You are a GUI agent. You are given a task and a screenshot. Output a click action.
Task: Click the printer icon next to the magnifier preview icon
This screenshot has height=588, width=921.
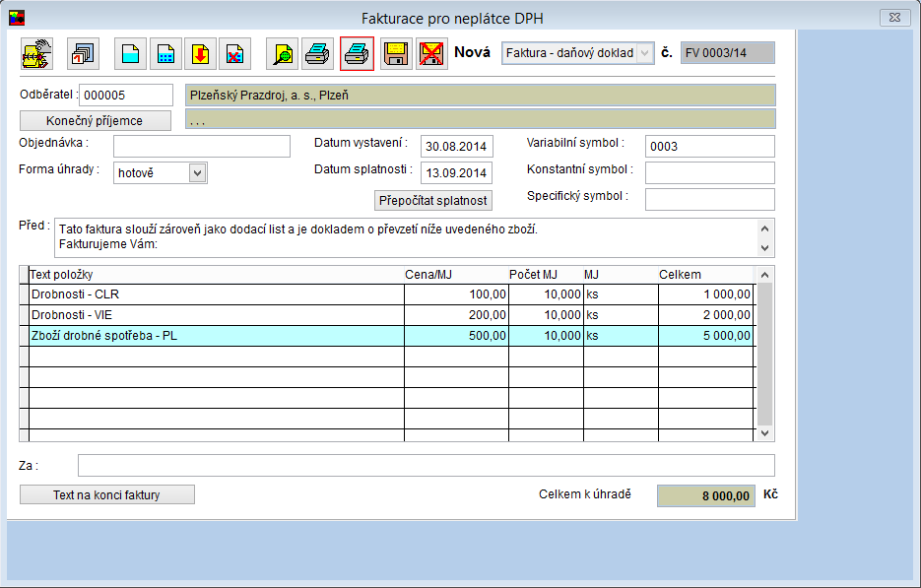coord(318,54)
